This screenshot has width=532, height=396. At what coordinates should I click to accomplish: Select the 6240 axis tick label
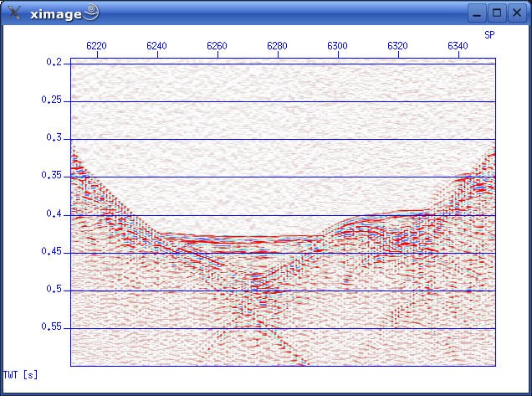tap(156, 46)
